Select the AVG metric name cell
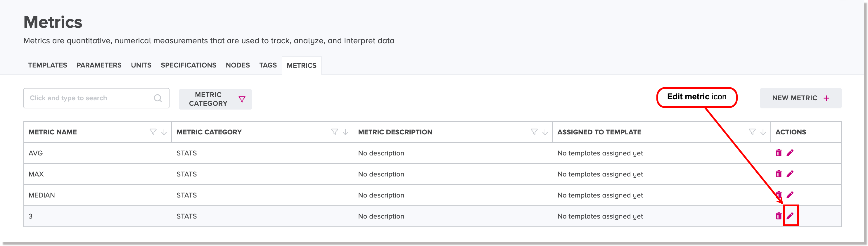868x246 pixels. [x=98, y=153]
